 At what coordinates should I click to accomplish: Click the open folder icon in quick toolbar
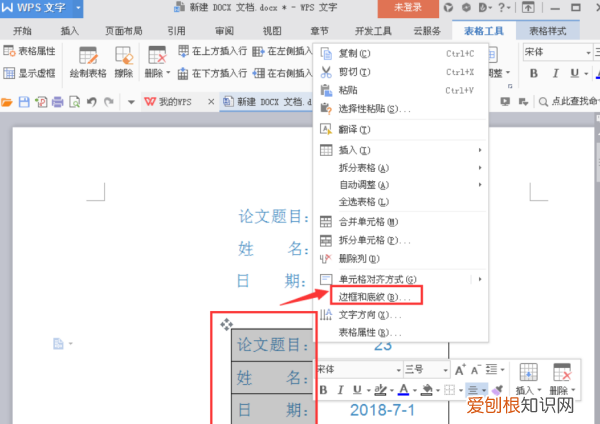[x=7, y=102]
